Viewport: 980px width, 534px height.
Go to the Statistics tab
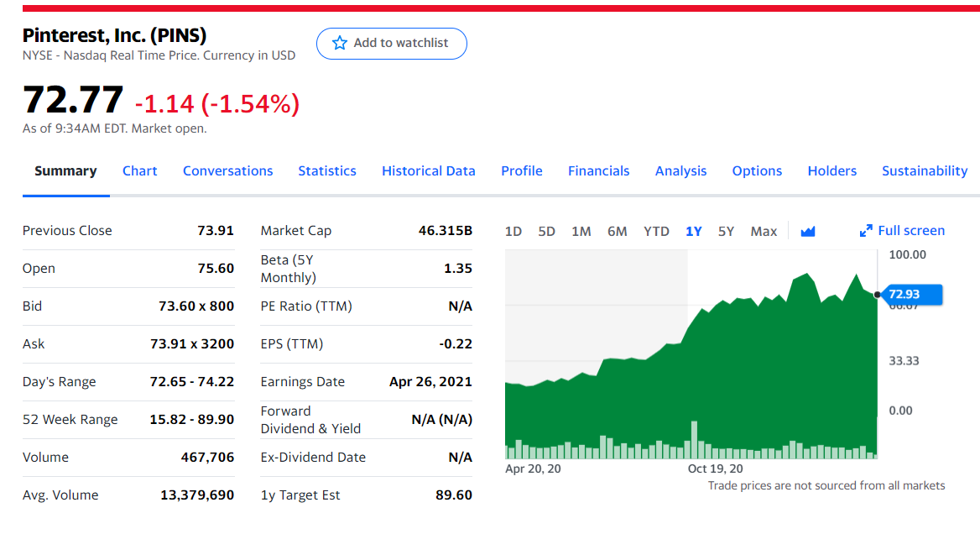coord(327,170)
